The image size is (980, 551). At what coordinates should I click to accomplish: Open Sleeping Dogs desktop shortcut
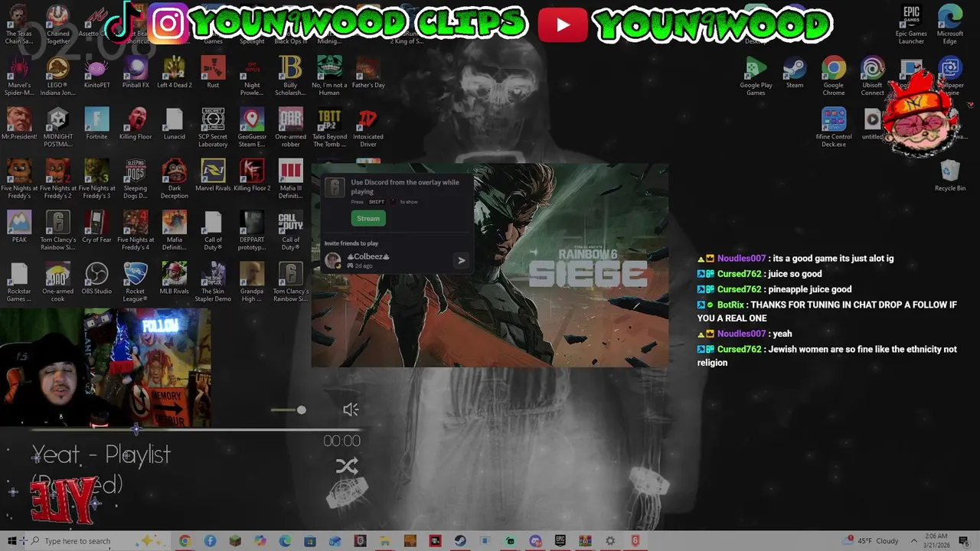[136, 179]
